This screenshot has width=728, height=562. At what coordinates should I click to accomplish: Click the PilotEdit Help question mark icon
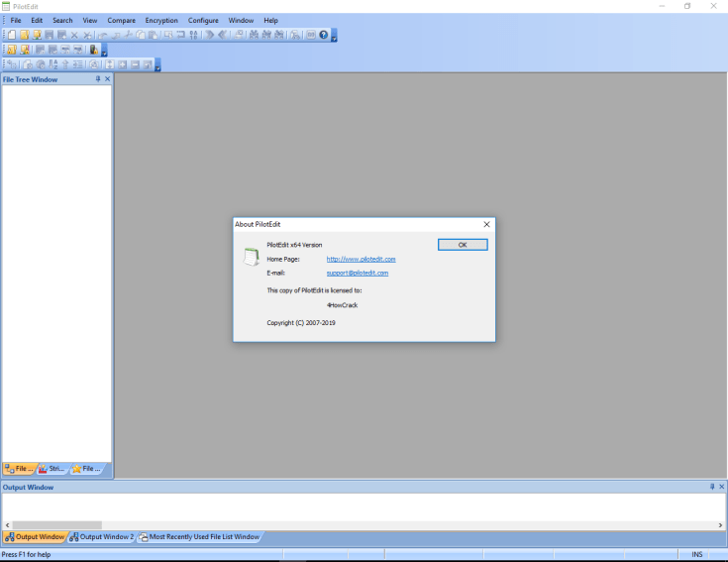(324, 35)
